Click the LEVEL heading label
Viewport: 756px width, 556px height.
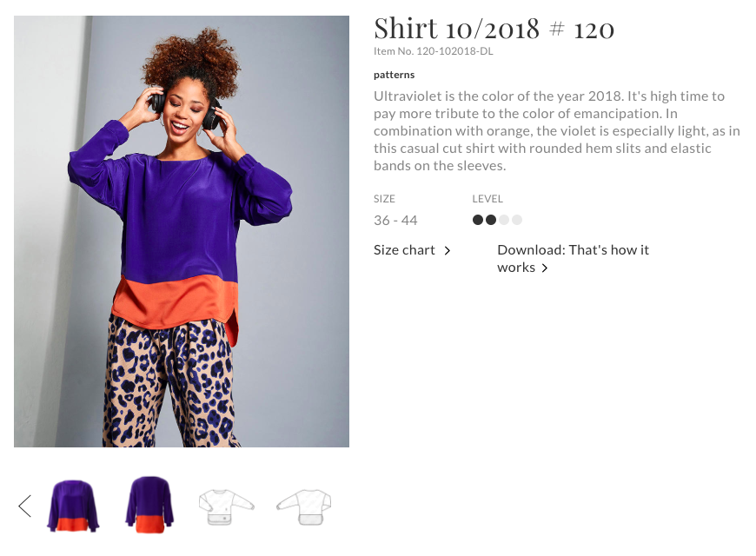point(487,199)
